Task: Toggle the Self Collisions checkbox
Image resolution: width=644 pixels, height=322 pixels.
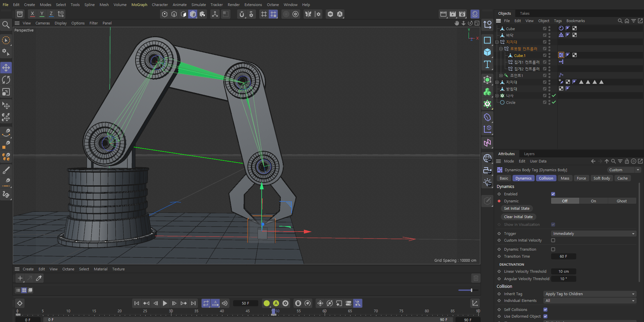Action: pyautogui.click(x=545, y=310)
